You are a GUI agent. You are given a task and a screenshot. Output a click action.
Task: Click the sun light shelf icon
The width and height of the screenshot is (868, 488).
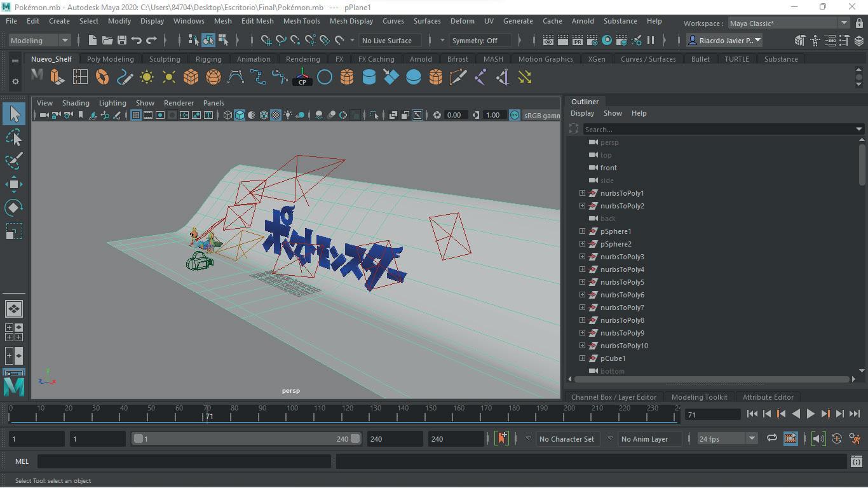pos(147,78)
